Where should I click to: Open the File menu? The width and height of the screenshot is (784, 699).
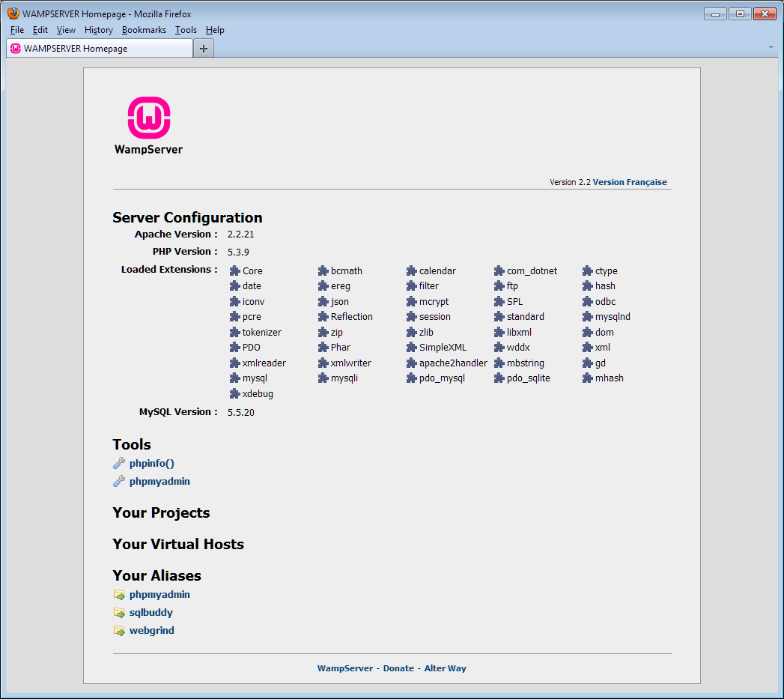[17, 30]
